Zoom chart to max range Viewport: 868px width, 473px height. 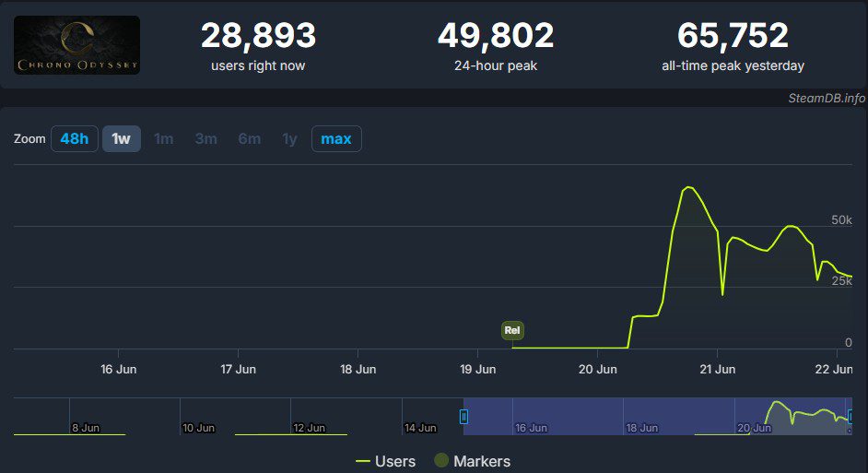[336, 139]
